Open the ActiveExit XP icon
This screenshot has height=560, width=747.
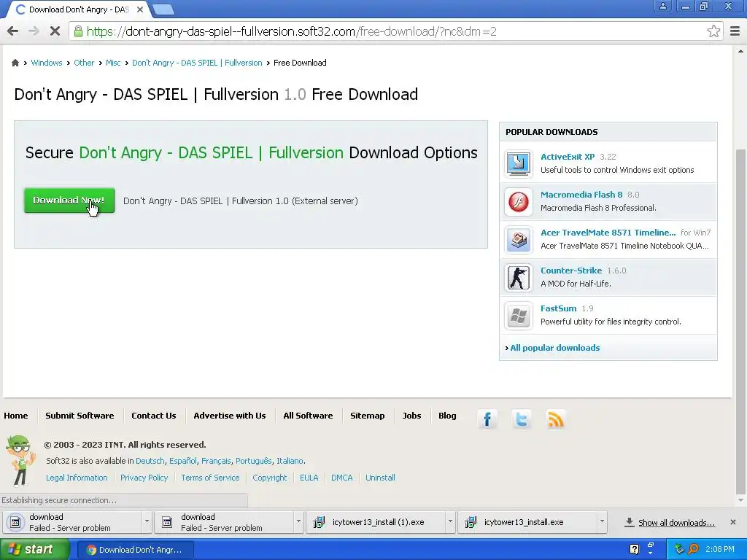[x=519, y=163]
